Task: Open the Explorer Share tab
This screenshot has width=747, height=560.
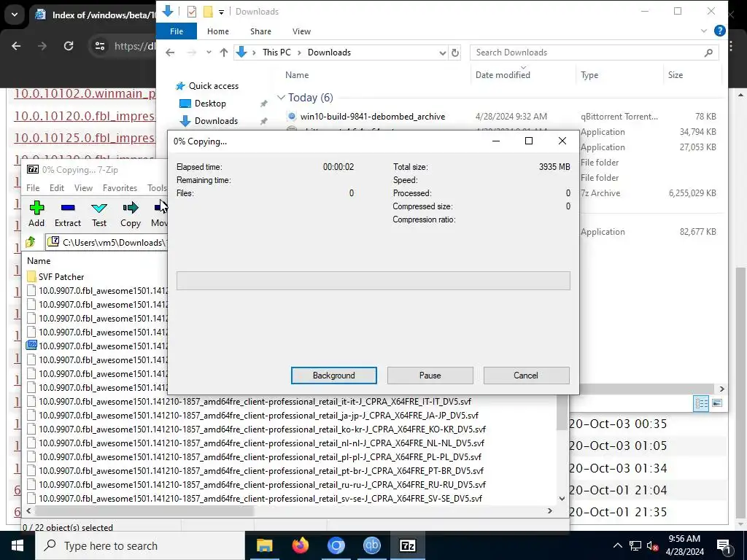Action: (x=260, y=31)
